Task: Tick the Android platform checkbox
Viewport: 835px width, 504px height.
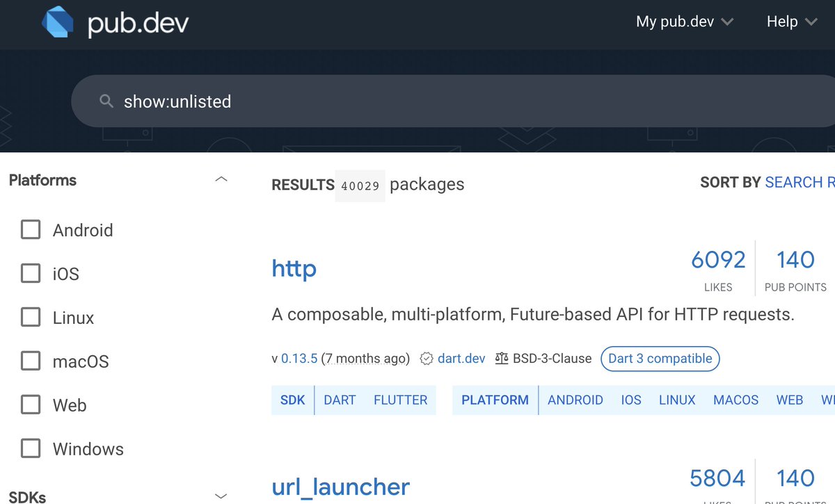Action: 31,230
